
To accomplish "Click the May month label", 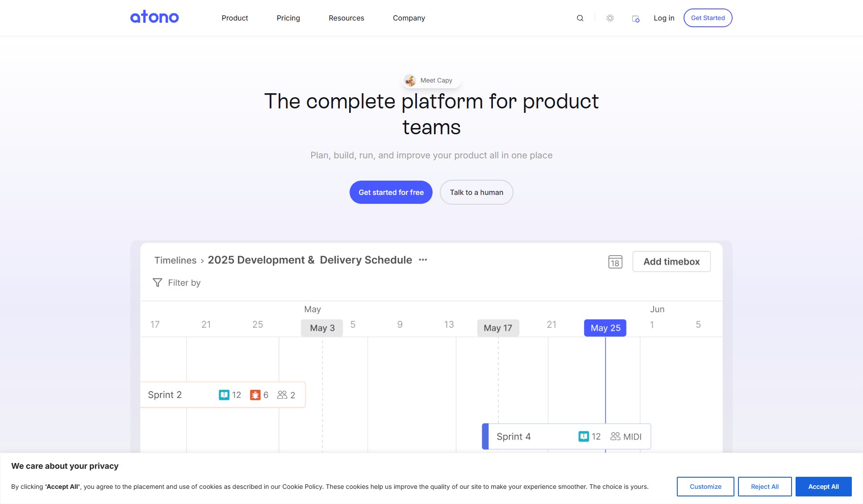I will [313, 309].
